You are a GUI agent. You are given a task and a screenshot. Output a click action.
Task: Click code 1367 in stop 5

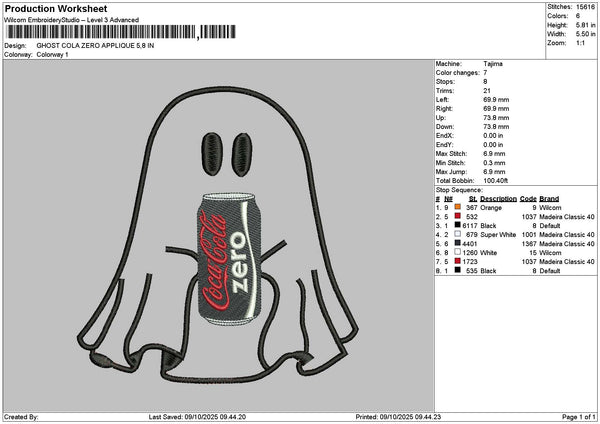(x=529, y=244)
